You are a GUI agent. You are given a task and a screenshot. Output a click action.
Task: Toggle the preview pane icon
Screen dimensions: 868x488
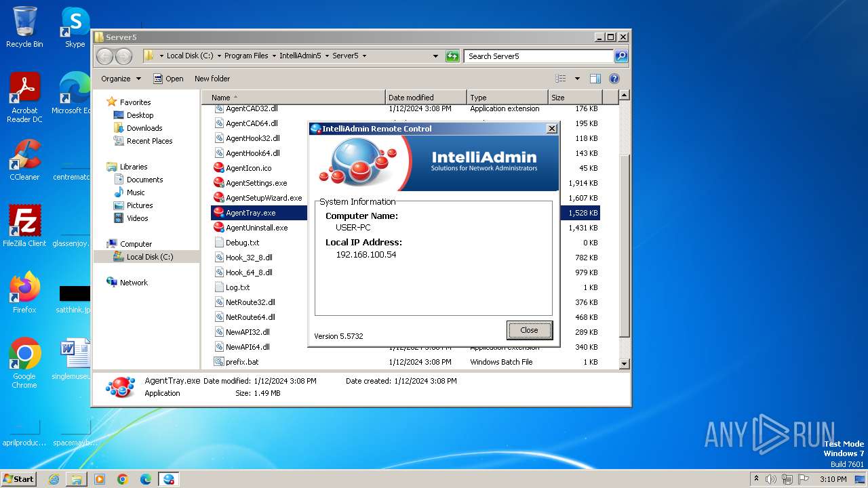pos(595,79)
